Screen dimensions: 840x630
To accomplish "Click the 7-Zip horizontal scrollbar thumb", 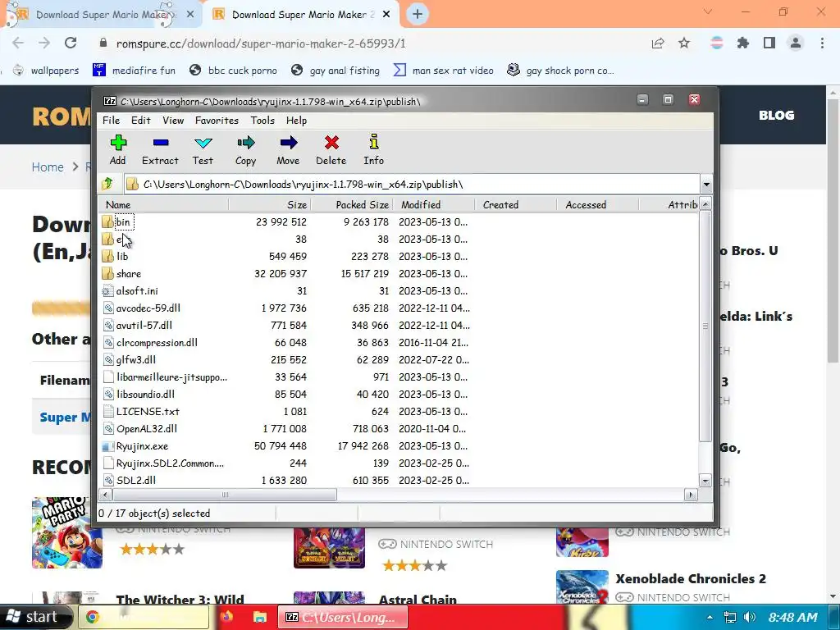I will [x=225, y=495].
